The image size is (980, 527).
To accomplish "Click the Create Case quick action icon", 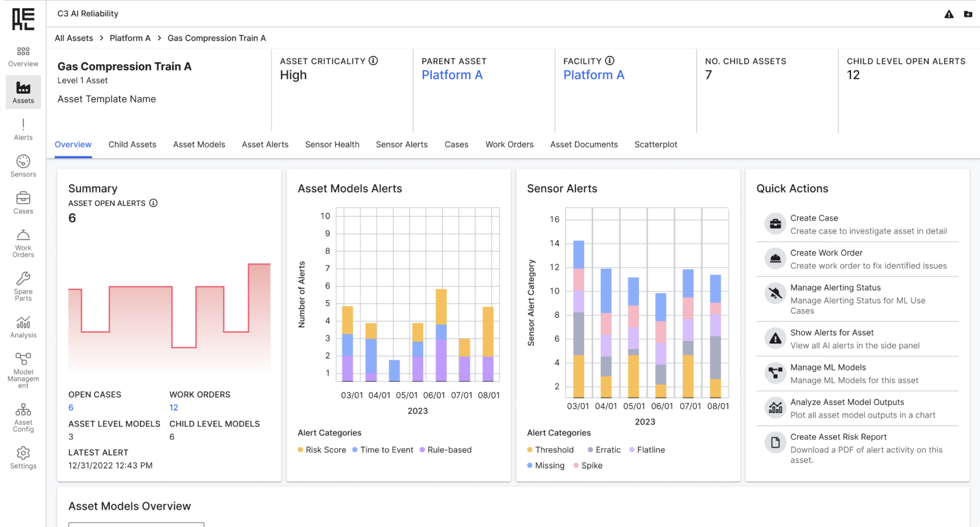I will [x=775, y=224].
